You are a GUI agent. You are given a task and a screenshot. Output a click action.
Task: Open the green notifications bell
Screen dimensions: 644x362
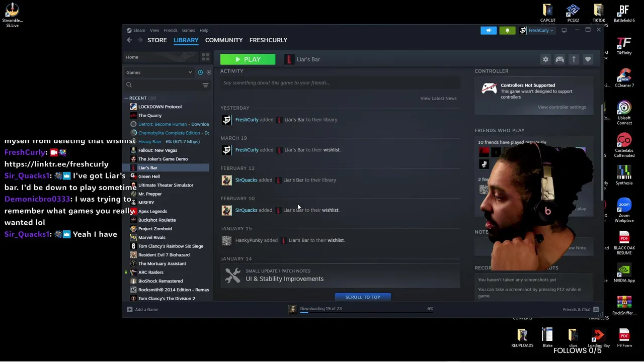507,30
